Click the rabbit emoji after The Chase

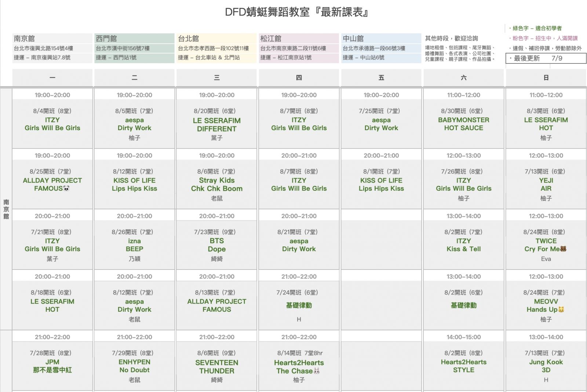coord(317,371)
